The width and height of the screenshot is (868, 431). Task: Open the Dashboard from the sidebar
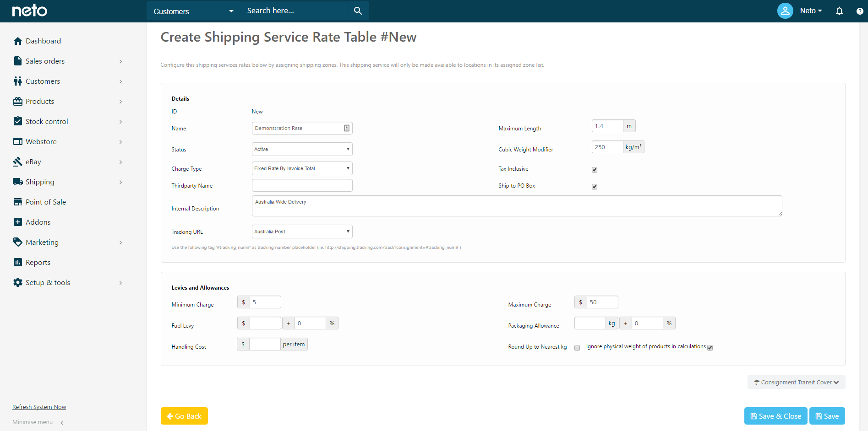click(x=43, y=41)
